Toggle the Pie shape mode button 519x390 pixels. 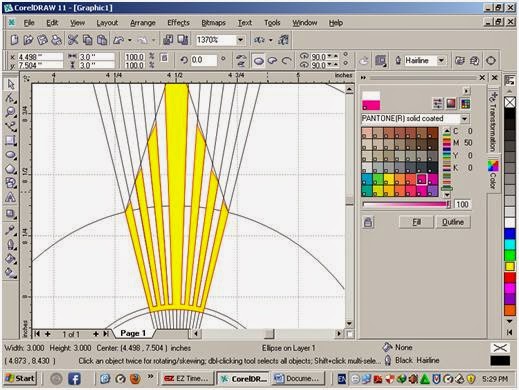point(273,61)
